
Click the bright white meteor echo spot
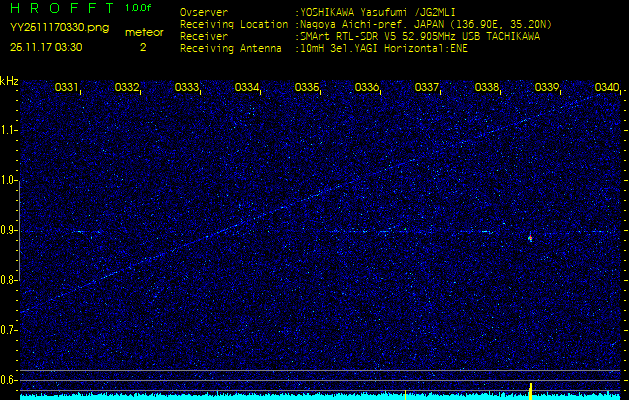(x=529, y=238)
